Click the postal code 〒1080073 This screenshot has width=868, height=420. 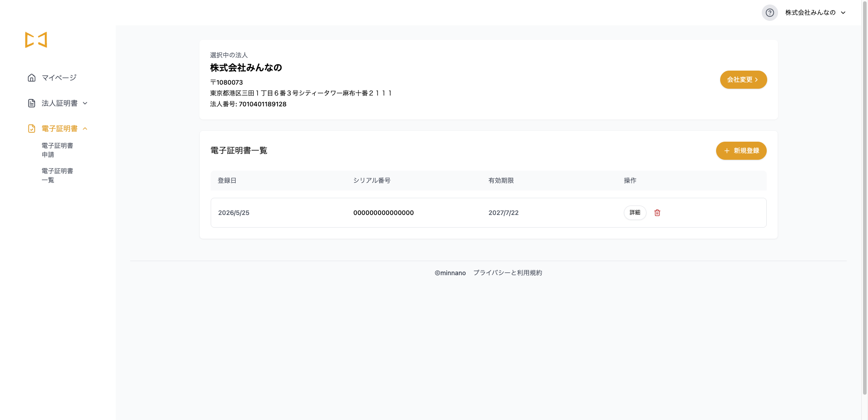[226, 82]
